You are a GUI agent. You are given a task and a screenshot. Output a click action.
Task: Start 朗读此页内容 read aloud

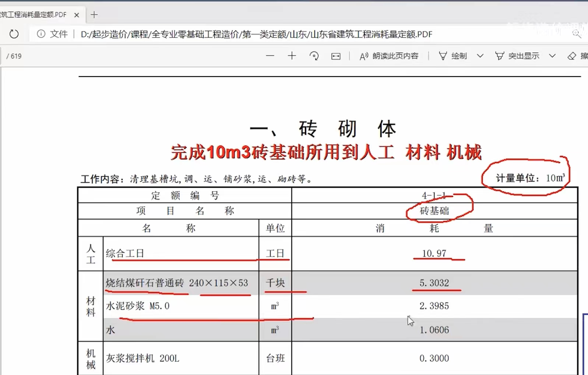pos(389,56)
